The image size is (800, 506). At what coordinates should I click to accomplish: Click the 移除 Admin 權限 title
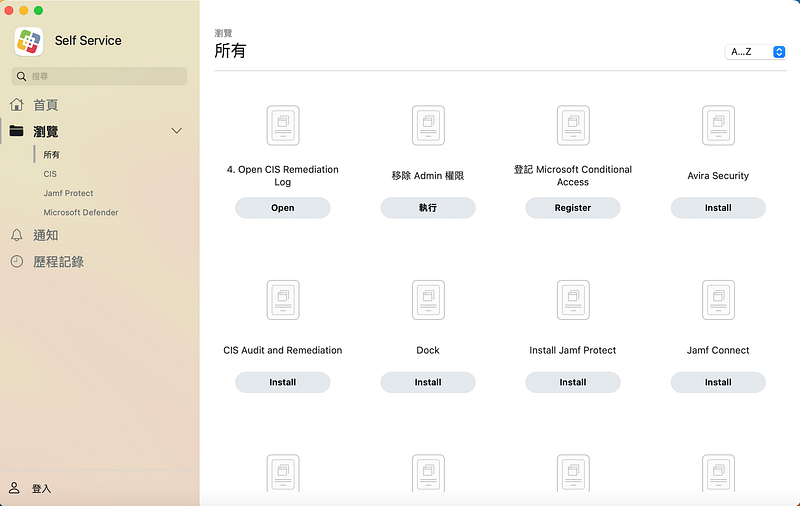(428, 175)
